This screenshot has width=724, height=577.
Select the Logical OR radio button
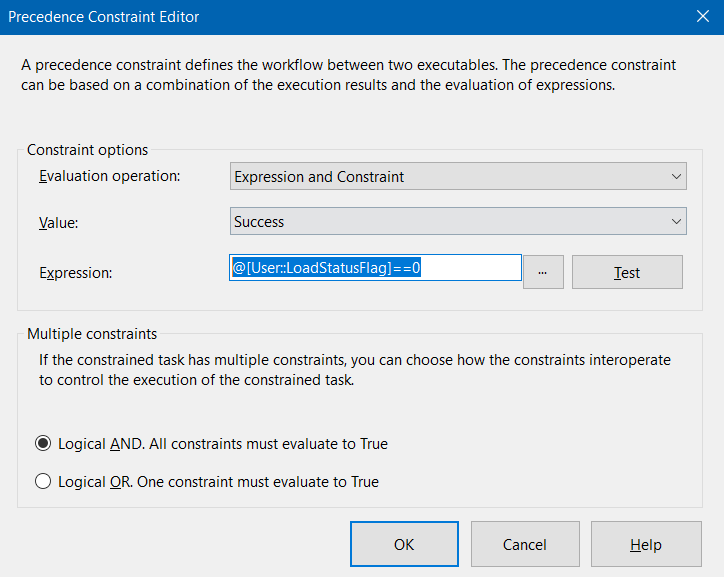click(x=43, y=481)
